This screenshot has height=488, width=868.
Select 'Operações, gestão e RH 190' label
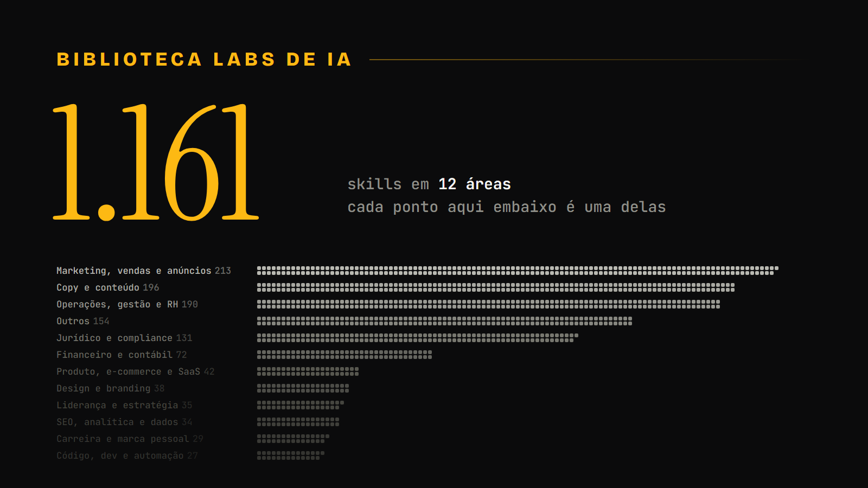click(127, 304)
